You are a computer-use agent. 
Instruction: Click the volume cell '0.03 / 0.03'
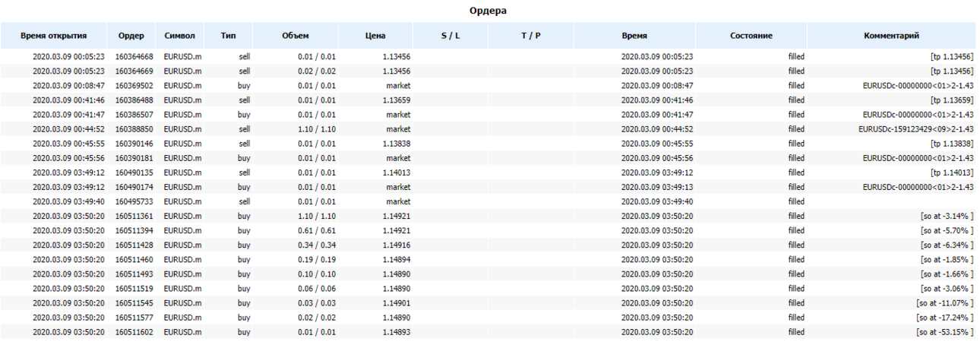[317, 303]
